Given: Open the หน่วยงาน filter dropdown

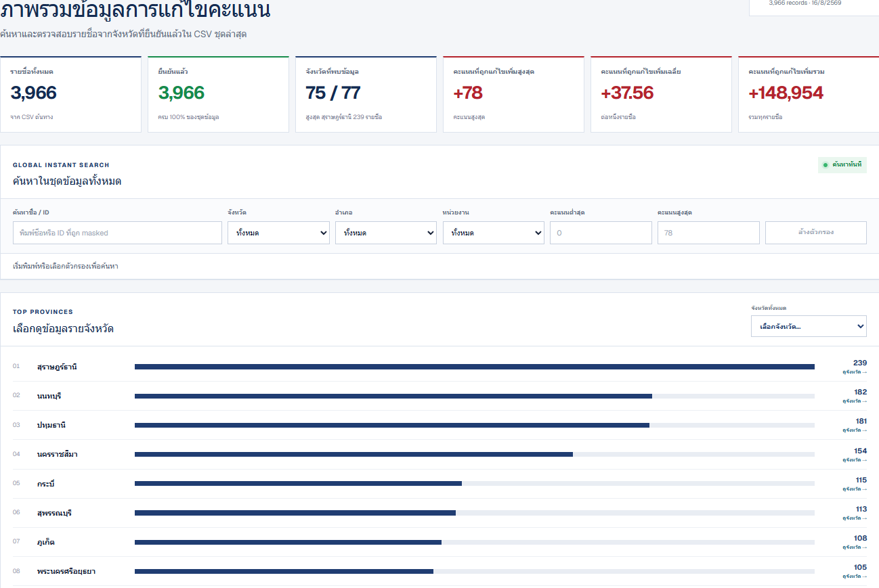Looking at the screenshot, I should coord(494,233).
